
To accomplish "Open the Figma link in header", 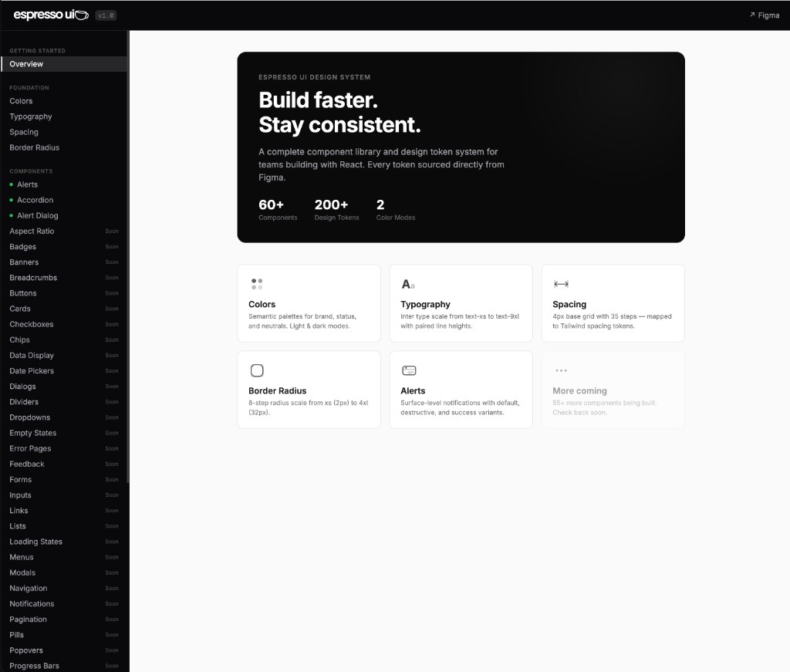I will [x=765, y=15].
